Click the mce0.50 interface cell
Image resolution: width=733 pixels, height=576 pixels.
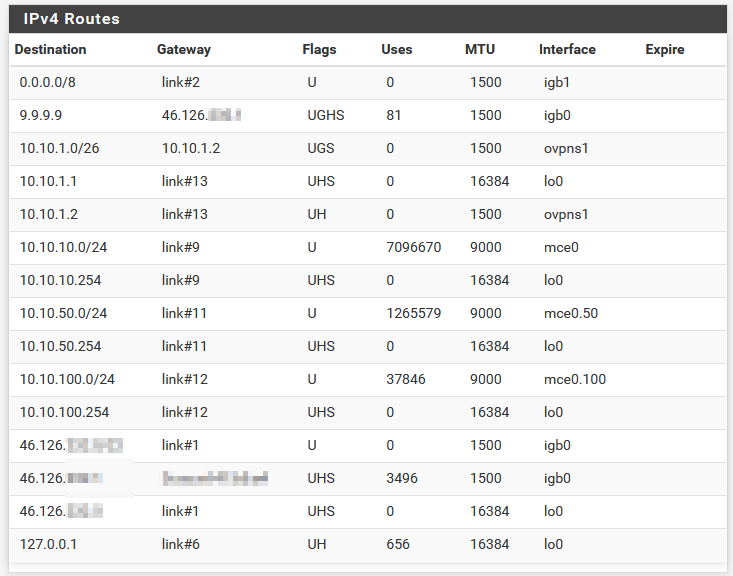click(x=571, y=313)
